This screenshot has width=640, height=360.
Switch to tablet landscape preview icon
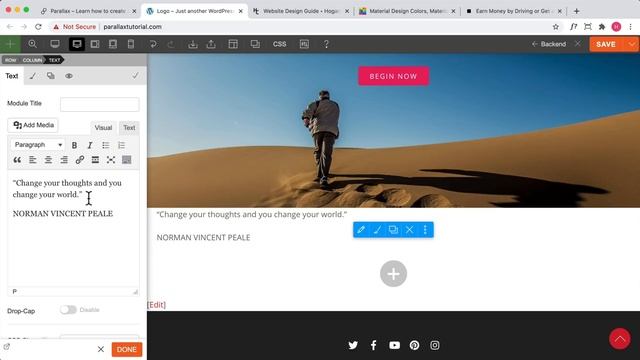tap(95, 44)
